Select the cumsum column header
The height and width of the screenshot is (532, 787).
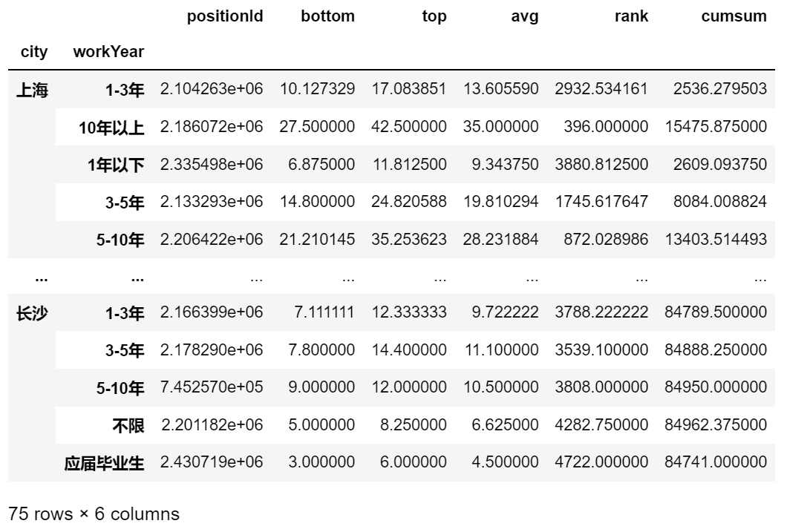(734, 16)
